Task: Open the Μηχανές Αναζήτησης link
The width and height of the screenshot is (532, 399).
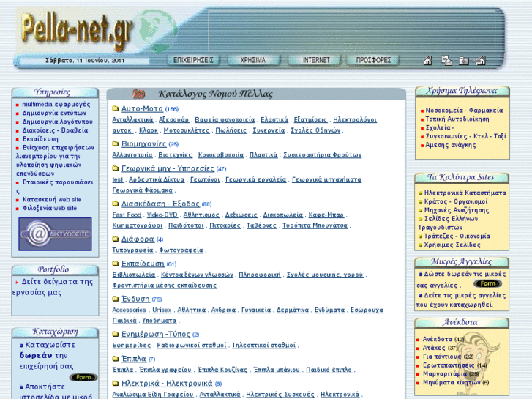Action: click(x=457, y=210)
